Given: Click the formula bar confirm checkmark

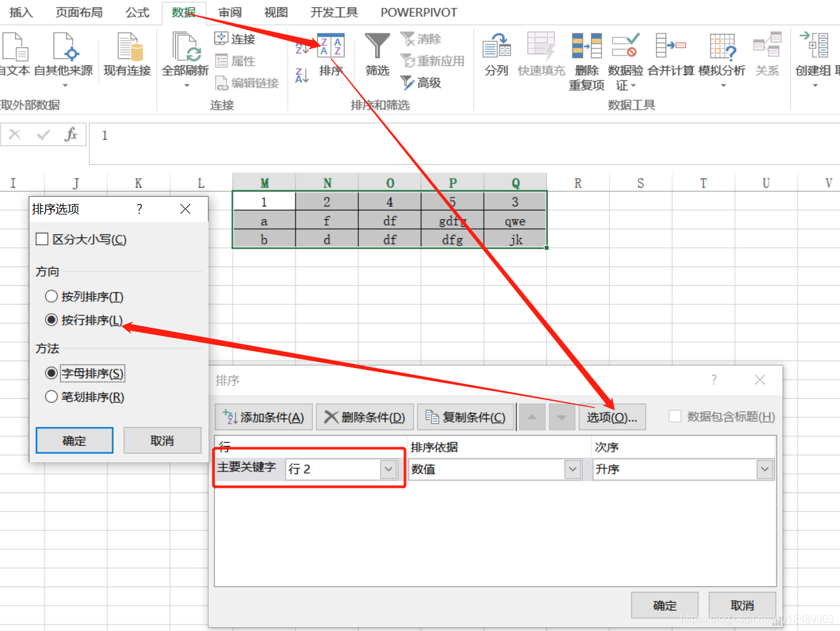Looking at the screenshot, I should pos(43,135).
